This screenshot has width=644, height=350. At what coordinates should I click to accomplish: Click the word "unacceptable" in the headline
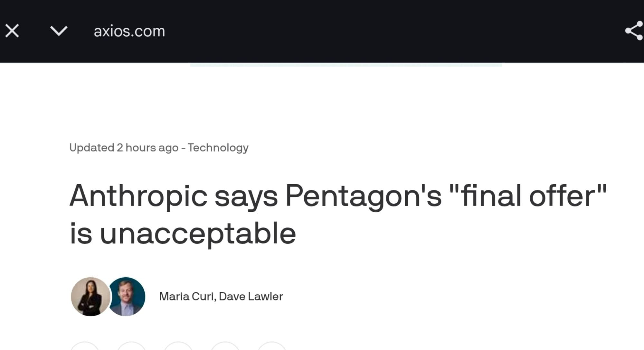pos(198,234)
